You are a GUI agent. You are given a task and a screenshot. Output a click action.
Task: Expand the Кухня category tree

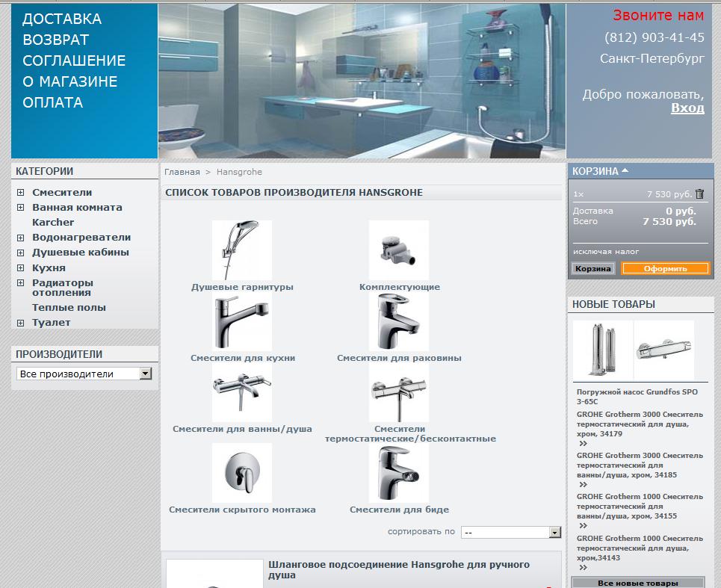20,267
